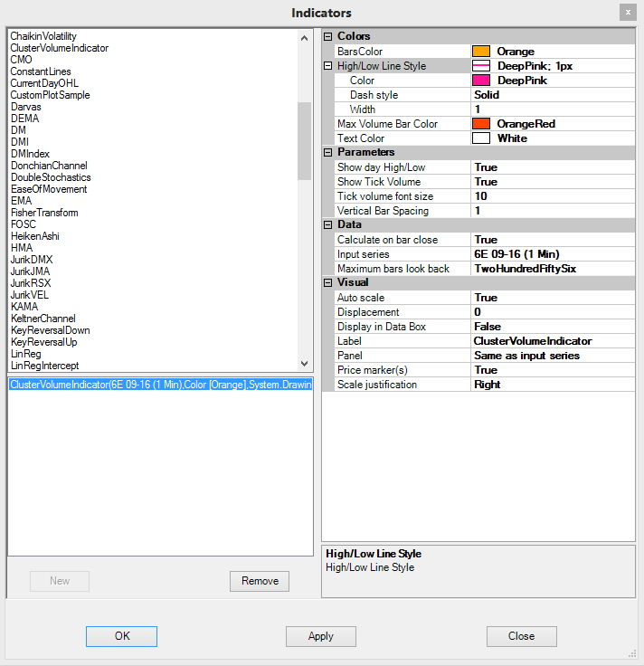Click the High/Low line style preview icon
Image resolution: width=644 pixels, height=666 pixels.
click(x=481, y=66)
